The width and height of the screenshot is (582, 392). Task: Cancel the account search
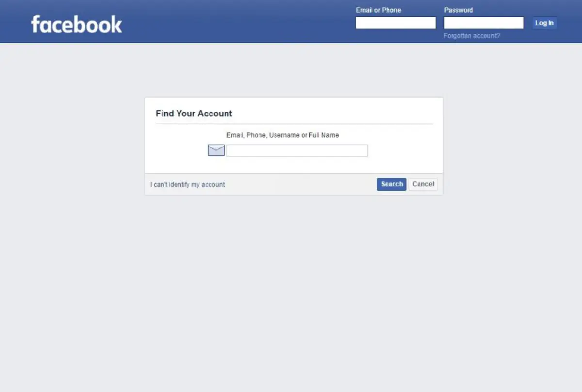tap(423, 184)
